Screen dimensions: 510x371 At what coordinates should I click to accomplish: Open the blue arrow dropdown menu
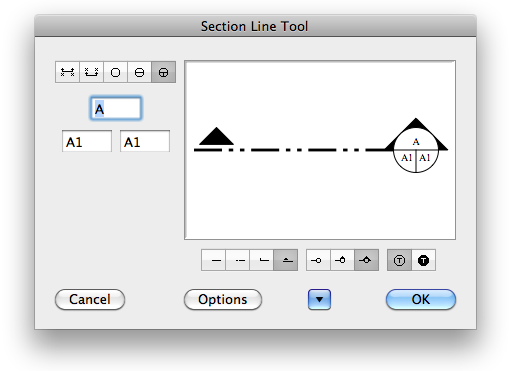(319, 299)
